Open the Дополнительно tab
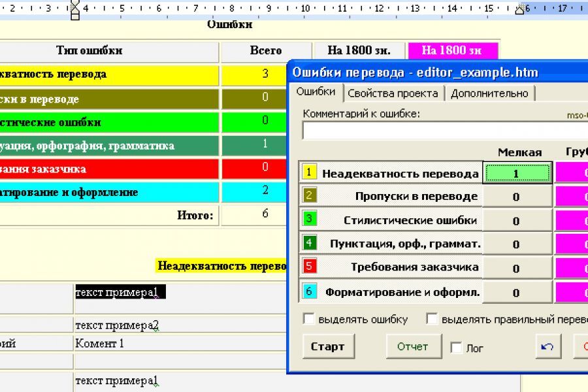Image resolution: width=588 pixels, height=392 pixels. pos(489,93)
